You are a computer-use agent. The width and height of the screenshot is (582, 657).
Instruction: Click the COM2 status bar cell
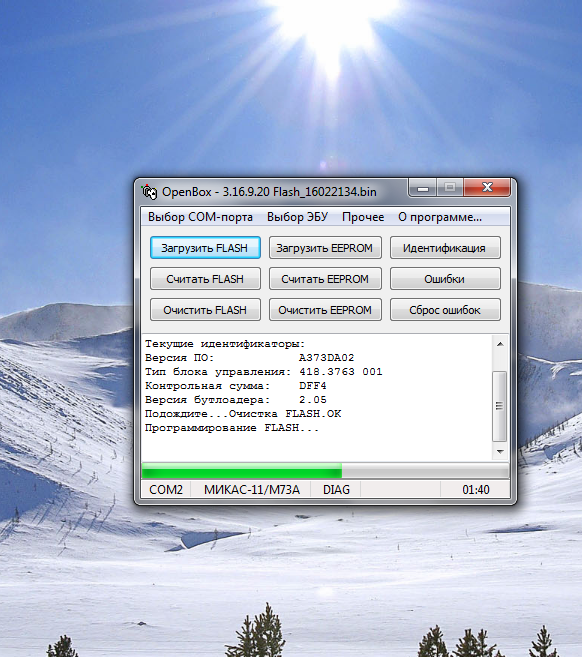click(x=166, y=489)
